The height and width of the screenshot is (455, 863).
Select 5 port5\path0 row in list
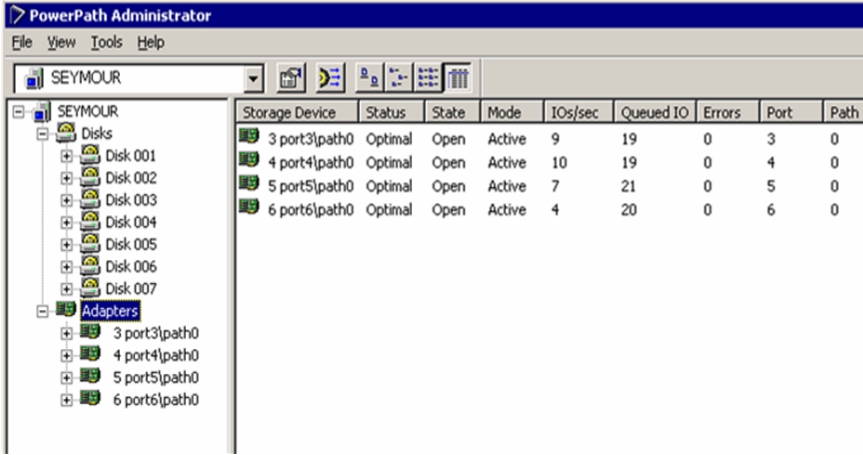pos(550,186)
